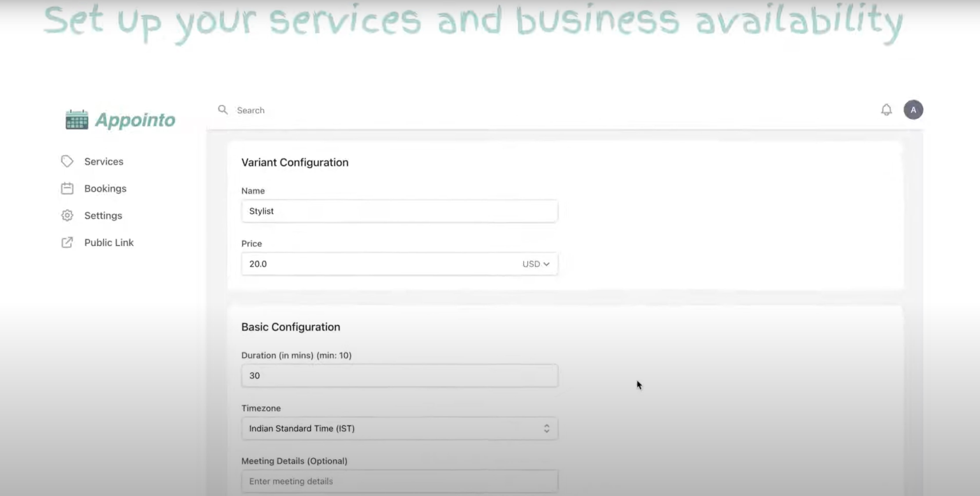
Task: Open the USD currency dropdown
Action: 536,264
